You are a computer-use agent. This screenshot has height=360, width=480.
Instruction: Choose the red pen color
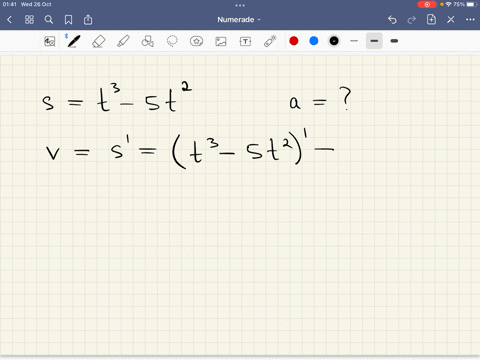294,41
